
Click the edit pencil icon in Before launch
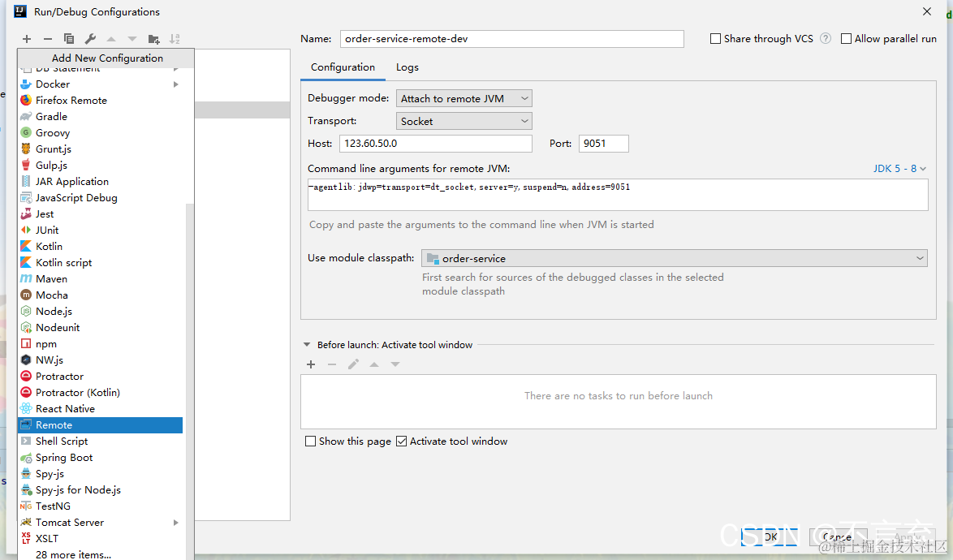pyautogui.click(x=353, y=364)
